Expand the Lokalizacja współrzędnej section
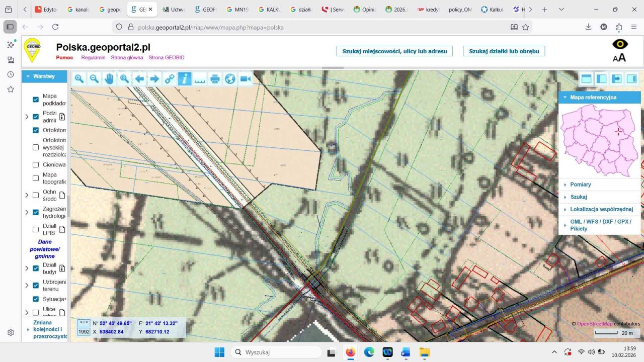Viewport: 644px width, 362px height. [x=601, y=209]
